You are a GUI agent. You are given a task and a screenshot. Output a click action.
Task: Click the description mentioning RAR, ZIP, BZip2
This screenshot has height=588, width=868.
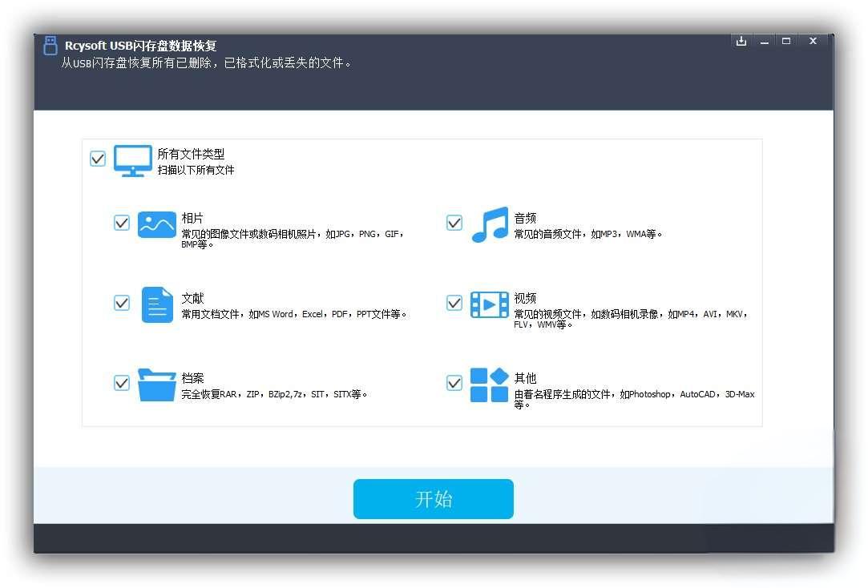click(x=274, y=394)
